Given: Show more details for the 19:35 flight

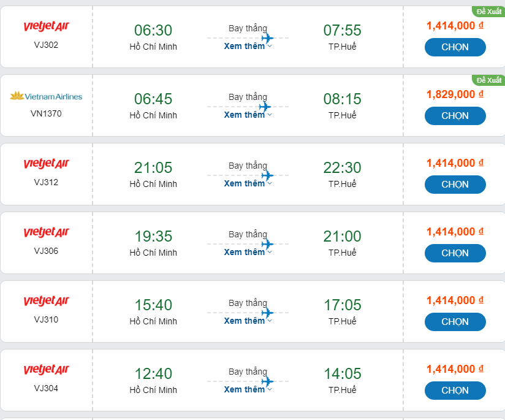Looking at the screenshot, I should [248, 252].
